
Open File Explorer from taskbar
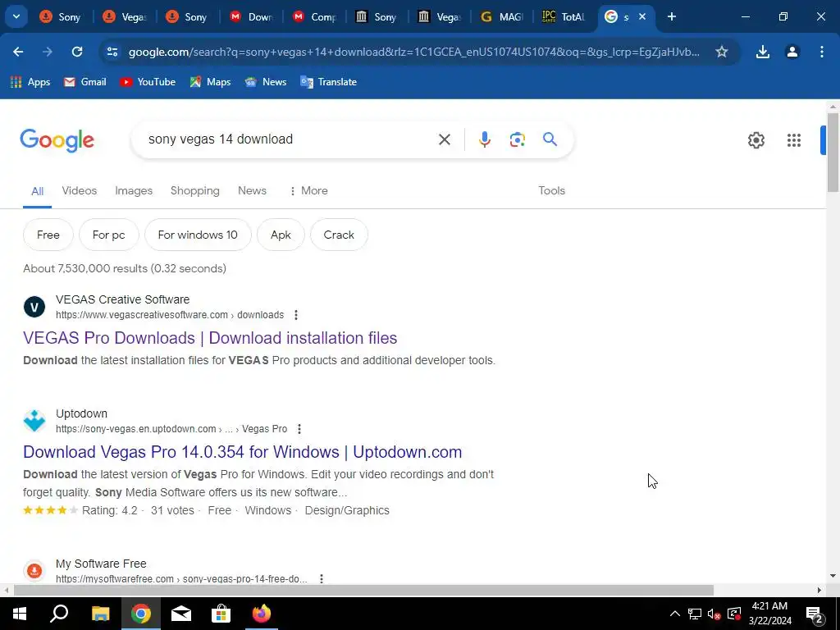pos(100,614)
